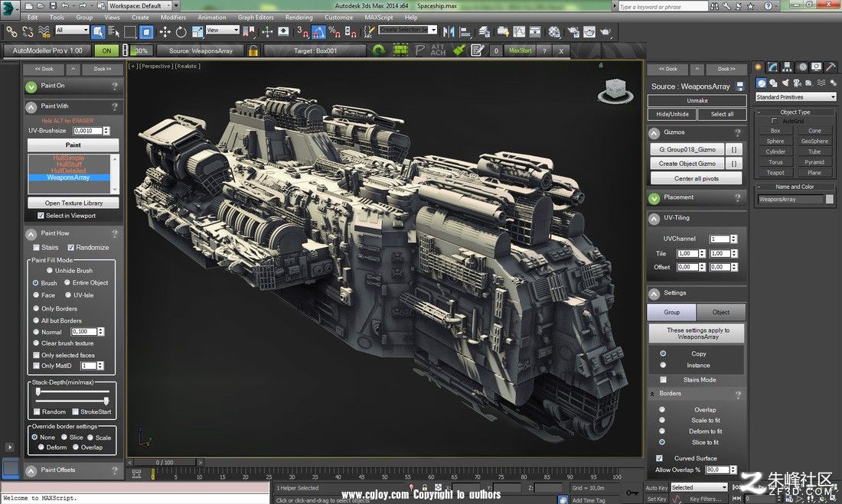Viewport: 842px width, 504px height.
Task: Select the Cameras category icon
Action: [x=797, y=83]
